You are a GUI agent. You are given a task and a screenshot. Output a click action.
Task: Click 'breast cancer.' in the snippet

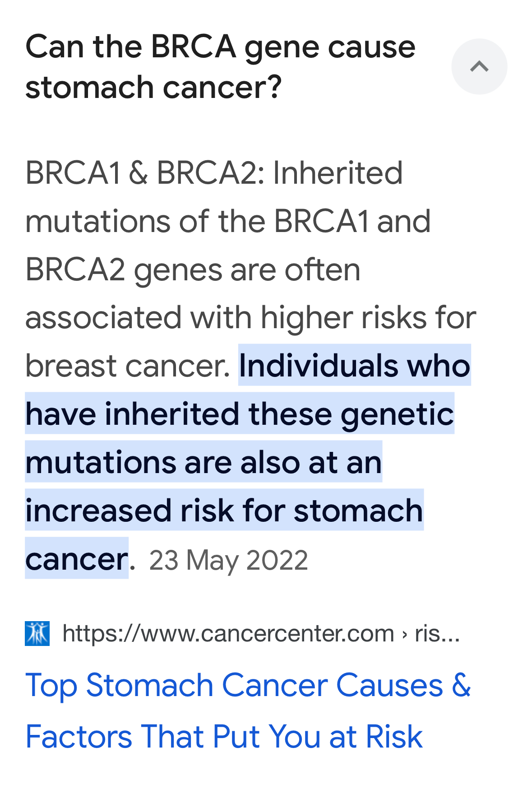(128, 366)
